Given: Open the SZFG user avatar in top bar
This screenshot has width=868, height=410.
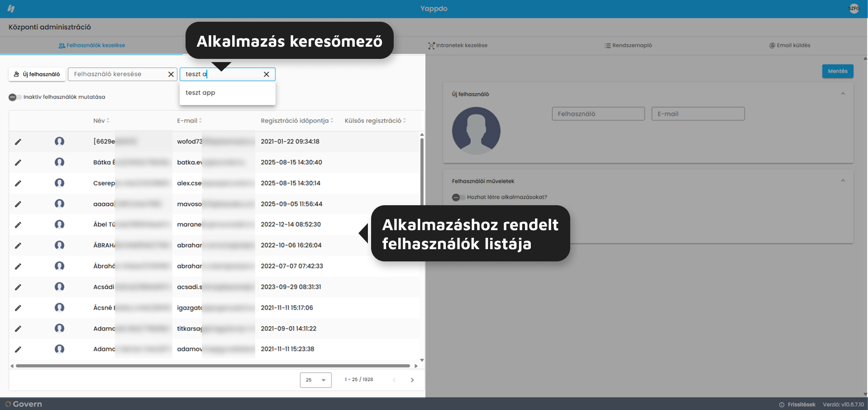Looking at the screenshot, I should click(854, 9).
